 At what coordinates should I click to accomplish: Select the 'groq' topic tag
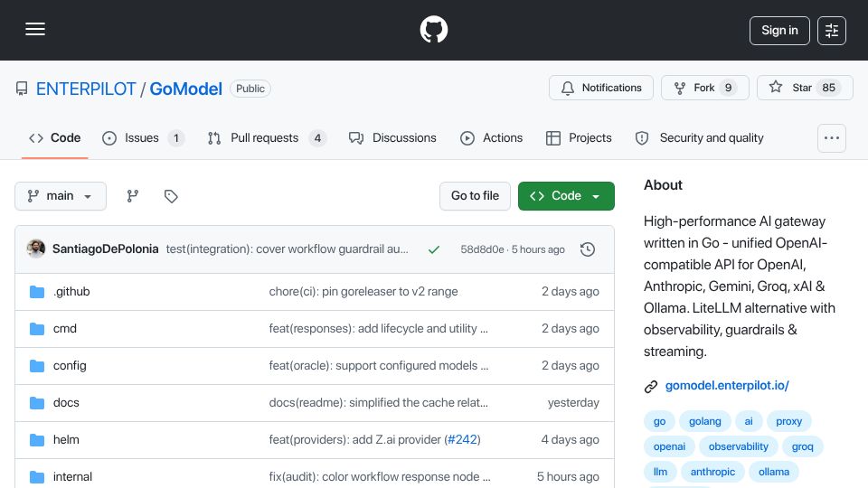click(x=803, y=446)
